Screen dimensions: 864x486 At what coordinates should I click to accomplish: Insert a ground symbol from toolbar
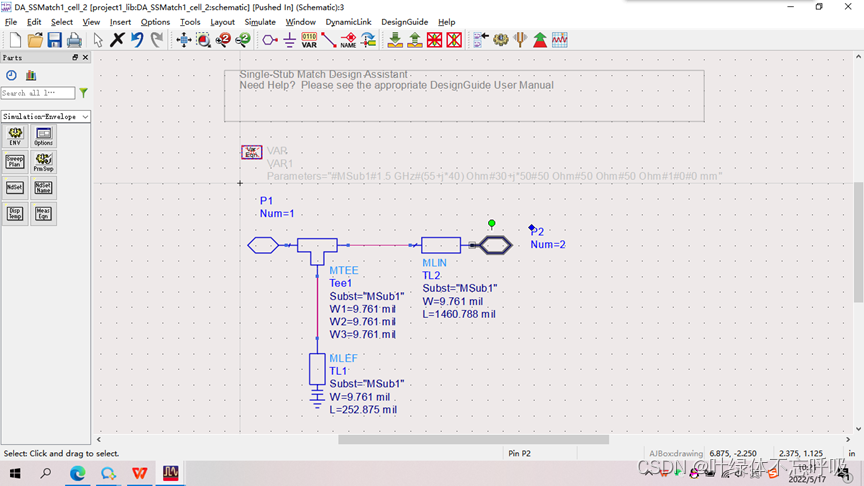(x=289, y=40)
